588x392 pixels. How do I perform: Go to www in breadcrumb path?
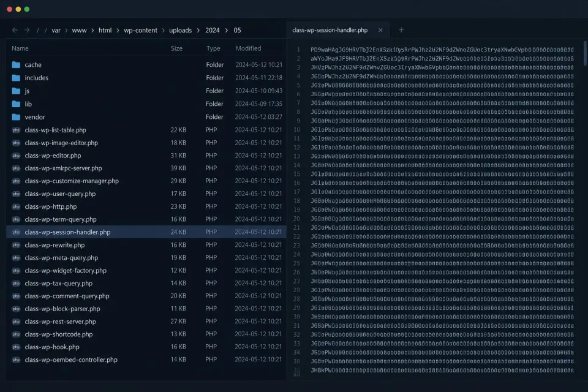click(79, 31)
